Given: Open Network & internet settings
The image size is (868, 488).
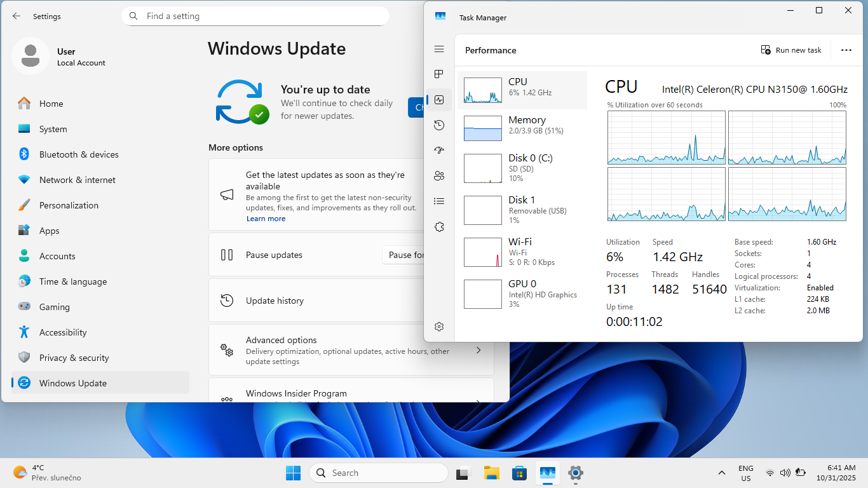Looking at the screenshot, I should [x=100, y=180].
